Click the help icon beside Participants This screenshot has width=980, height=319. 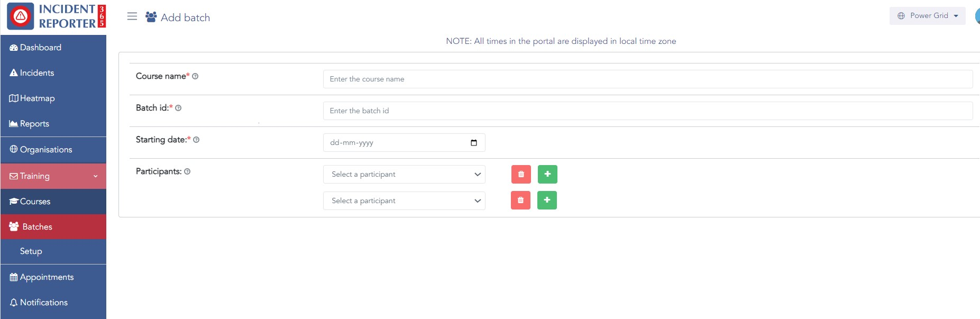point(187,171)
